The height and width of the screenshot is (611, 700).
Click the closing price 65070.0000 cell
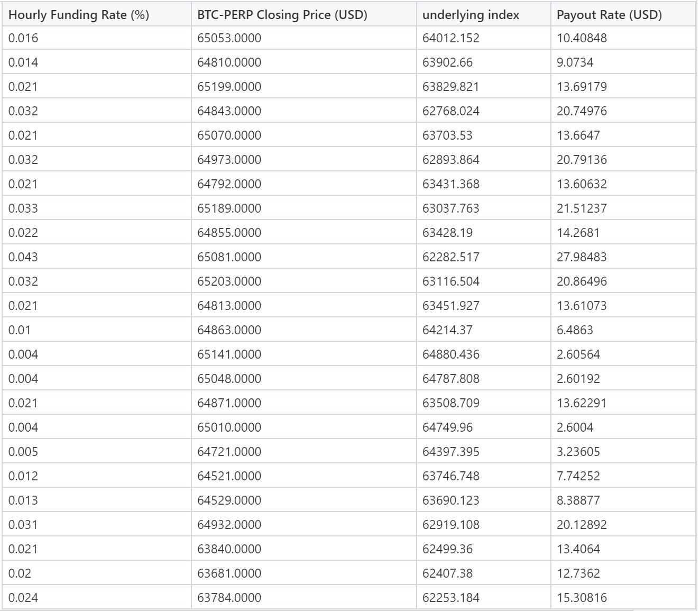pos(229,135)
